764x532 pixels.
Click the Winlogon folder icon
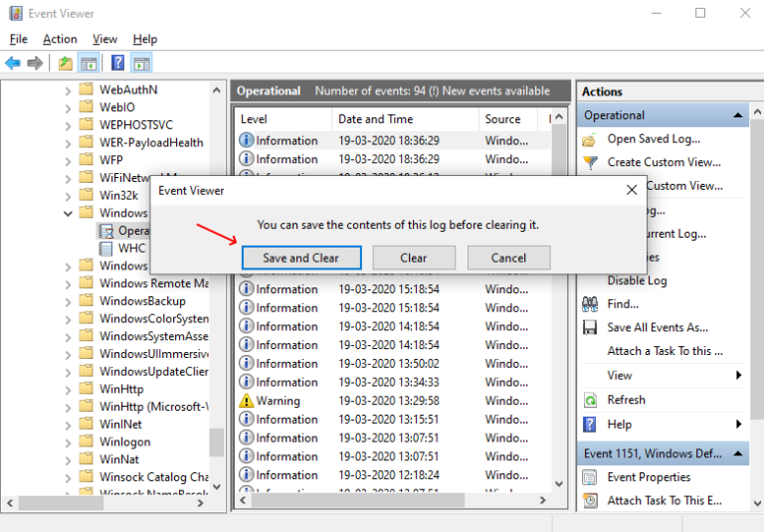[87, 441]
